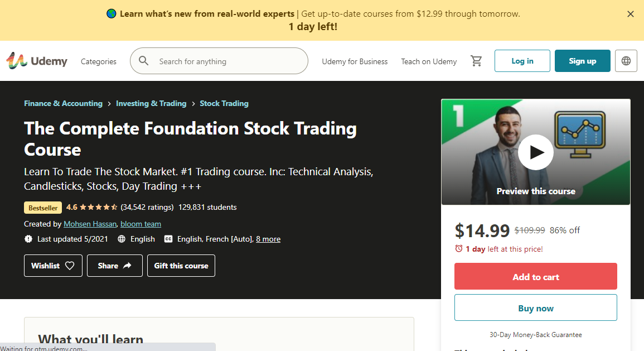Click the green globe icon in the banner
The width and height of the screenshot is (644, 351).
pos(110,13)
